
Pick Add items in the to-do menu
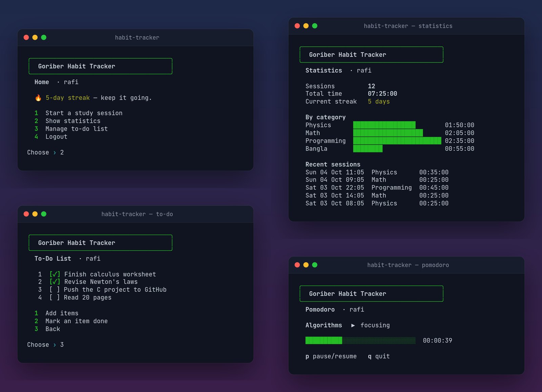coord(56,313)
